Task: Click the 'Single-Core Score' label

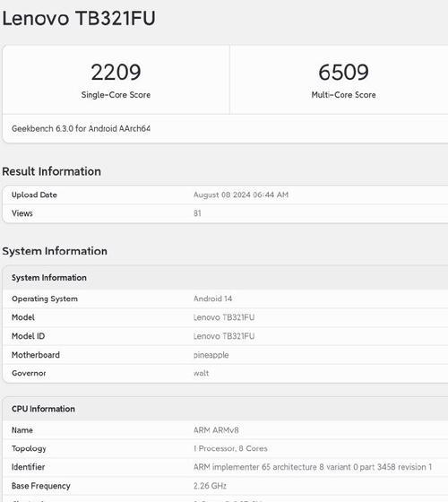Action: (116, 95)
